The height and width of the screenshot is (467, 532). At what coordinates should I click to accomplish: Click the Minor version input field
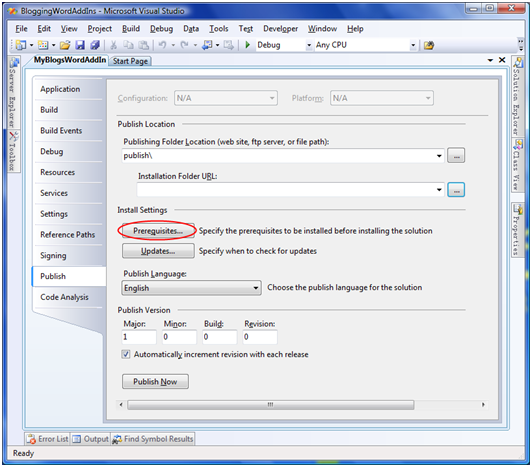(179, 337)
